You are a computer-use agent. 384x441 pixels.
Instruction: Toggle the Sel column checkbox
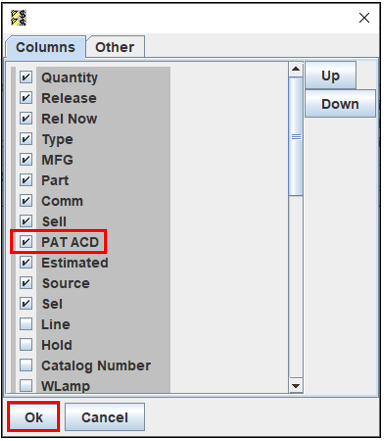[26, 303]
